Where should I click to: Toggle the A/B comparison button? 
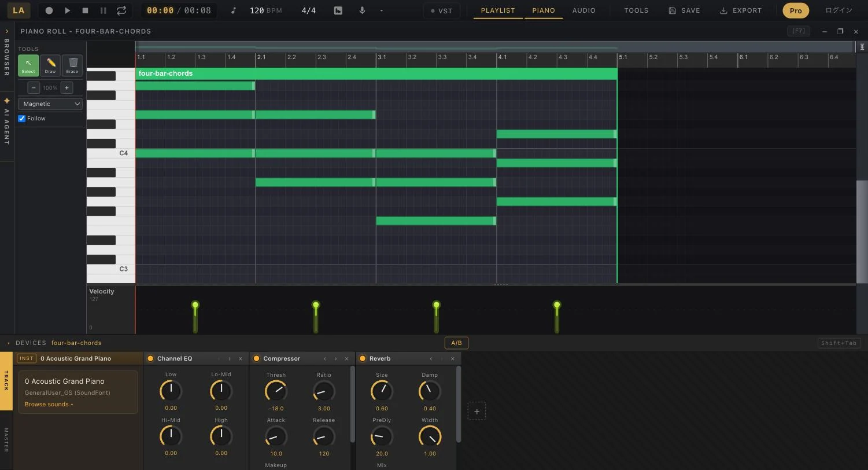456,343
